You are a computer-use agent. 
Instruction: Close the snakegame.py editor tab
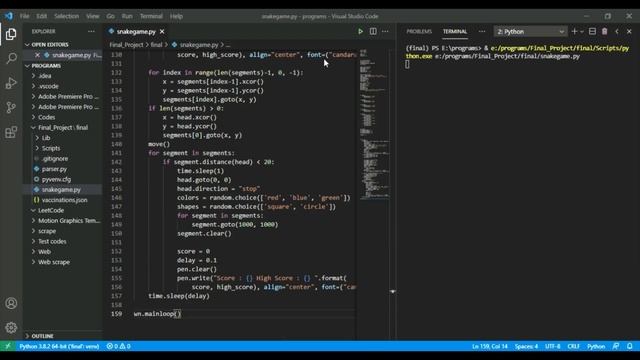pos(162,31)
